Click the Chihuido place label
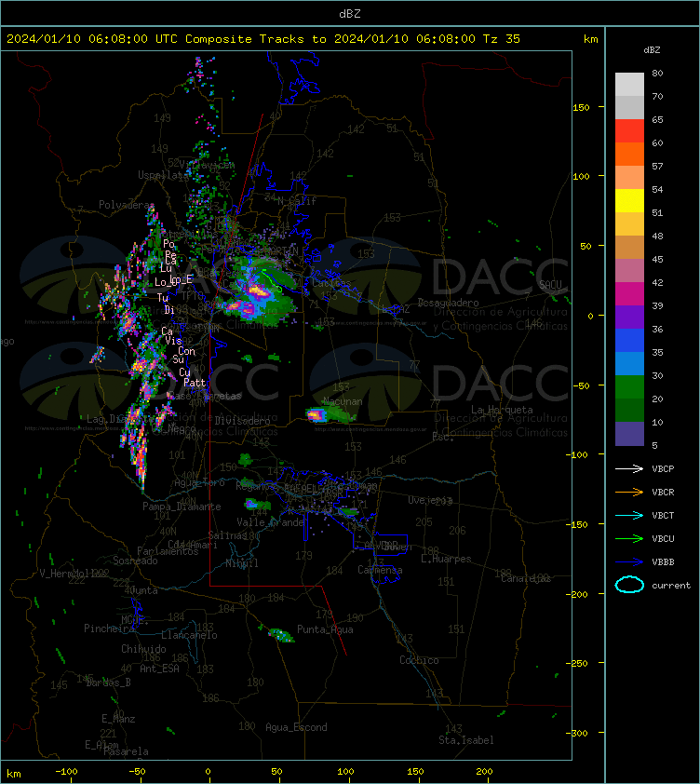This screenshot has height=784, width=700. (x=143, y=649)
